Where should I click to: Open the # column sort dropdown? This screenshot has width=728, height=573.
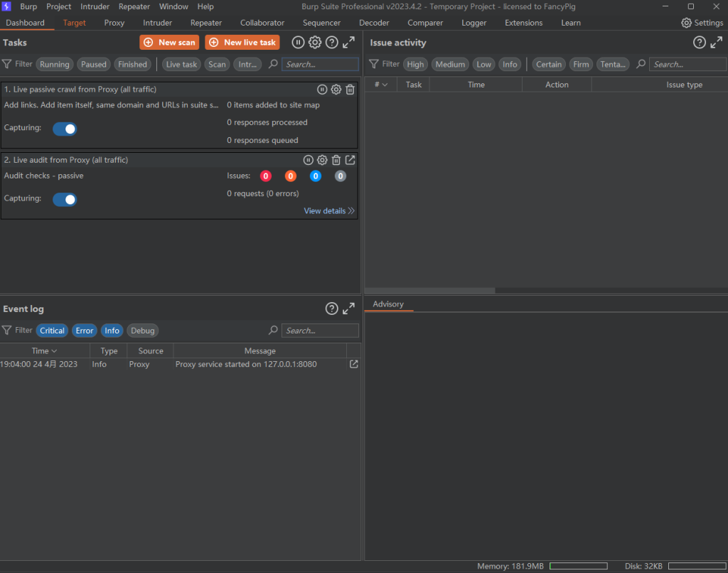385,85
